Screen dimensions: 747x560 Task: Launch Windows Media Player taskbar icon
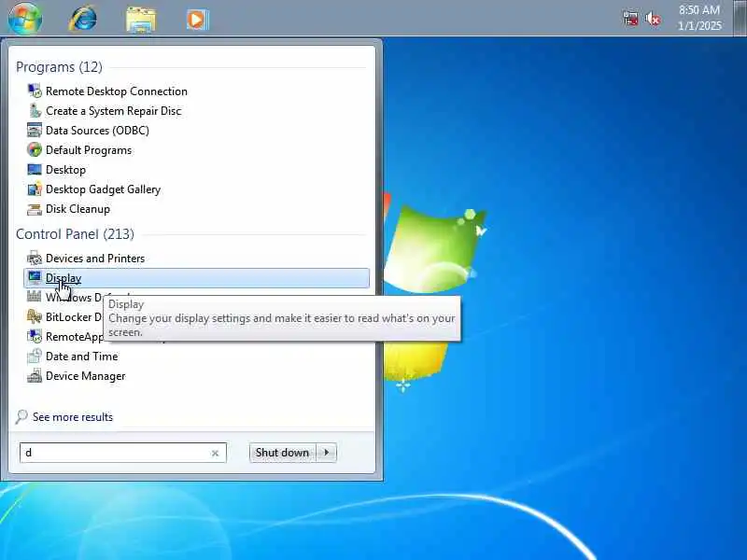click(x=197, y=20)
